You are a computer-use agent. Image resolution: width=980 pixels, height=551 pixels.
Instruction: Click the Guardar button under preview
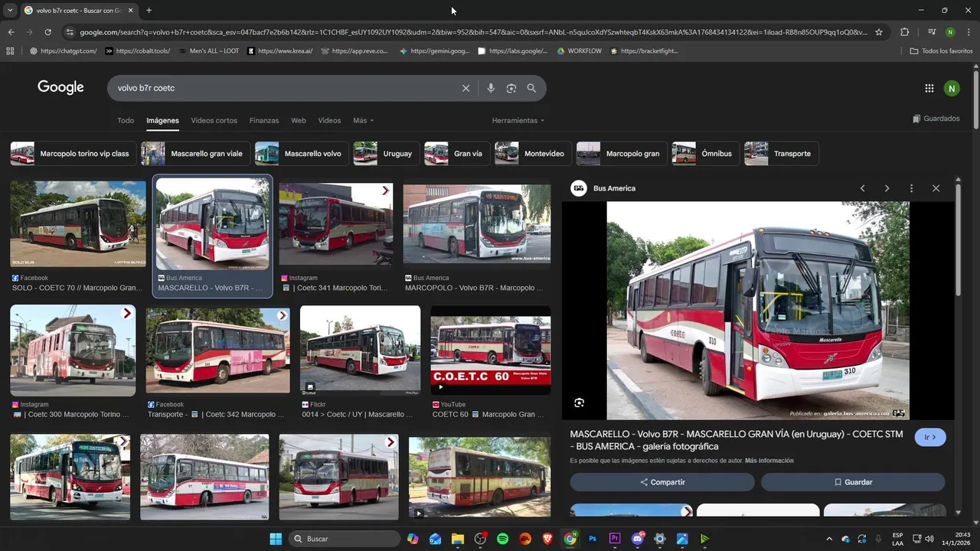tap(853, 482)
